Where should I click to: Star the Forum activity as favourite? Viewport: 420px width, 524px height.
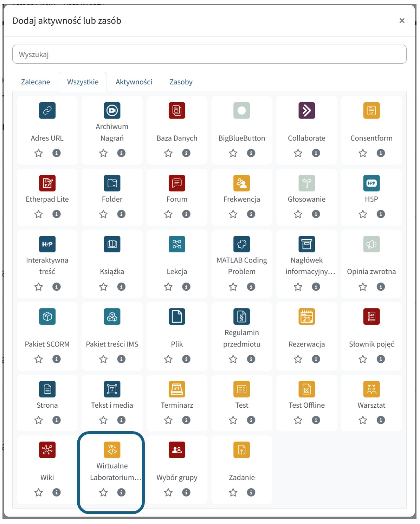pos(168,214)
